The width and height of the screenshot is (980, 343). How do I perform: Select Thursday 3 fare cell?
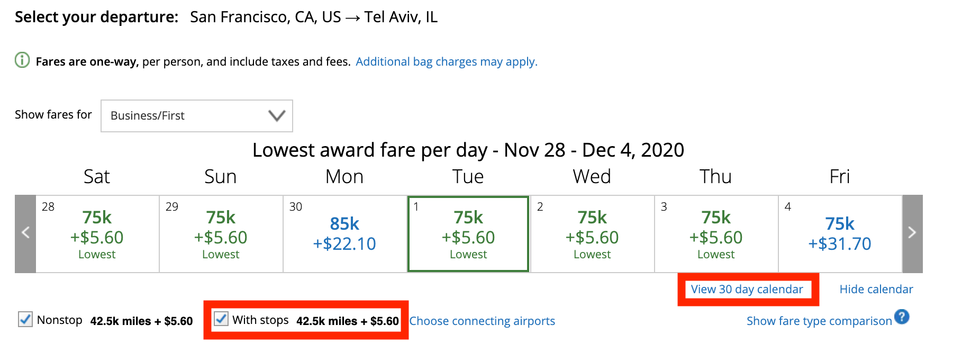pos(716,234)
